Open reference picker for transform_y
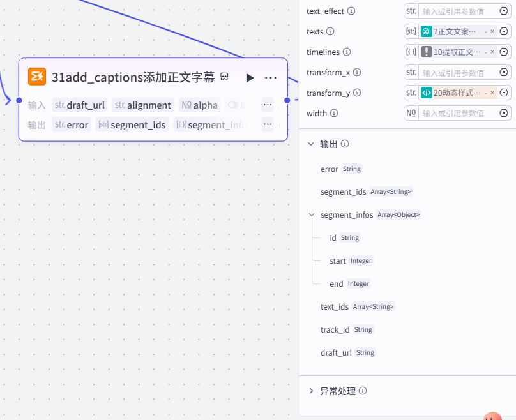This screenshot has height=420, width=516. click(x=504, y=93)
